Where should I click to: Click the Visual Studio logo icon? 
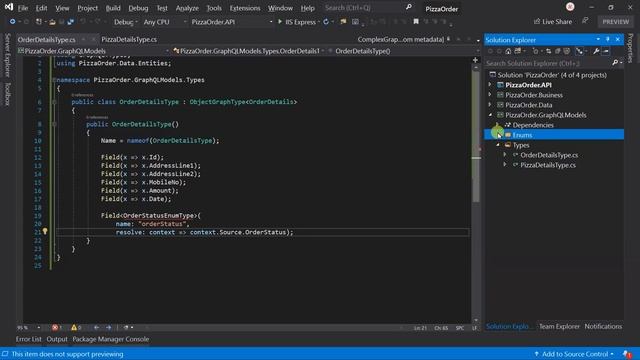pos(8,7)
